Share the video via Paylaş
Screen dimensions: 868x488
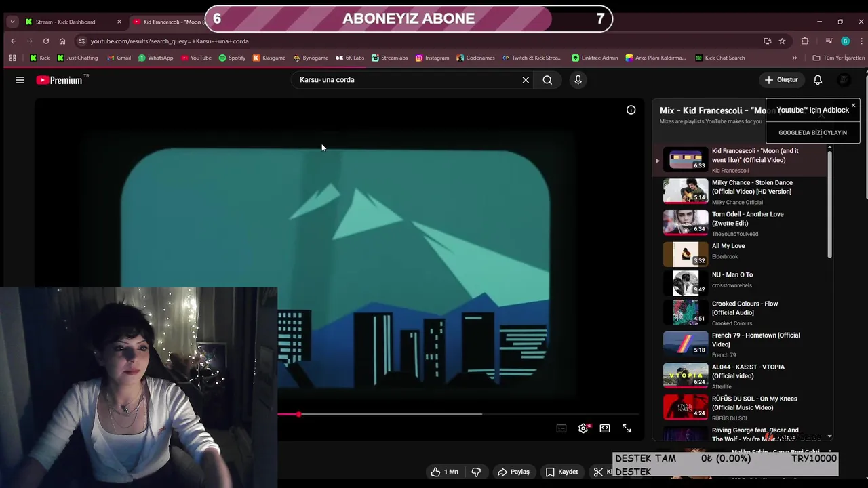click(513, 472)
